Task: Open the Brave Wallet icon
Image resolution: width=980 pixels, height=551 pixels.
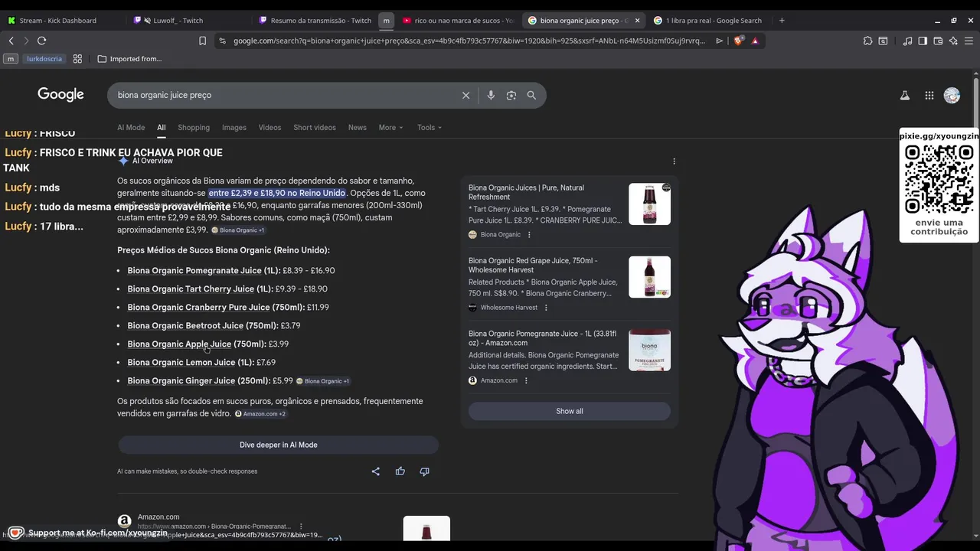Action: click(x=938, y=41)
